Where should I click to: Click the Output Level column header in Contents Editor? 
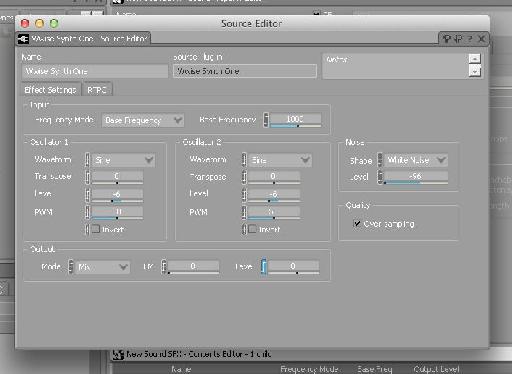(436, 369)
